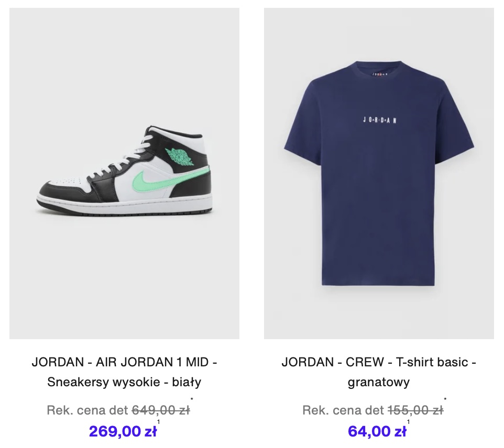Click the asterisk footnote after 155,00 zł
This screenshot has width=504, height=448.
445,399
